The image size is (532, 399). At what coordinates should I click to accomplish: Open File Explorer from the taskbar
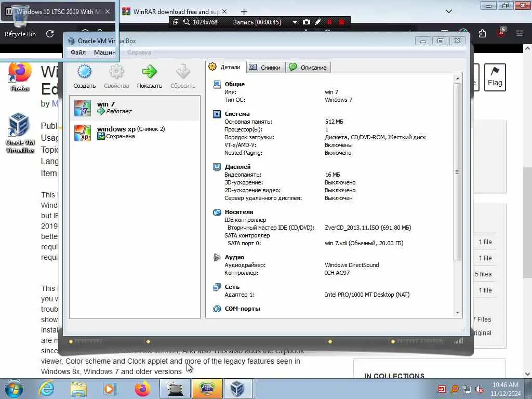point(78,389)
